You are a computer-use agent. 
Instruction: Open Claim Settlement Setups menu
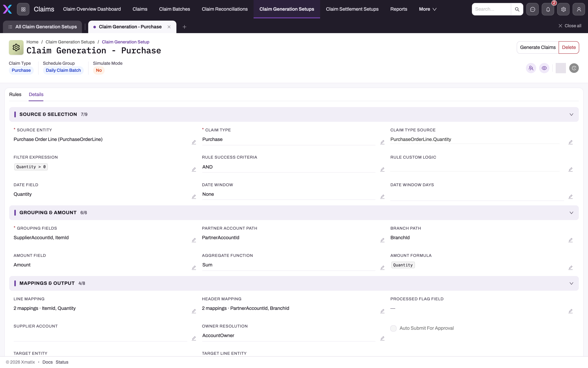pyautogui.click(x=352, y=9)
